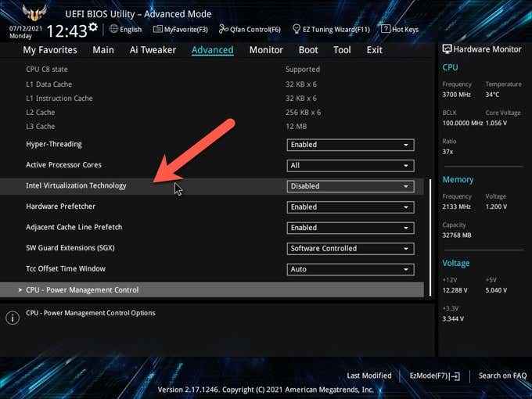The height and width of the screenshot is (399, 532).
Task: Click the info icon beside help text
Action: pos(13,318)
